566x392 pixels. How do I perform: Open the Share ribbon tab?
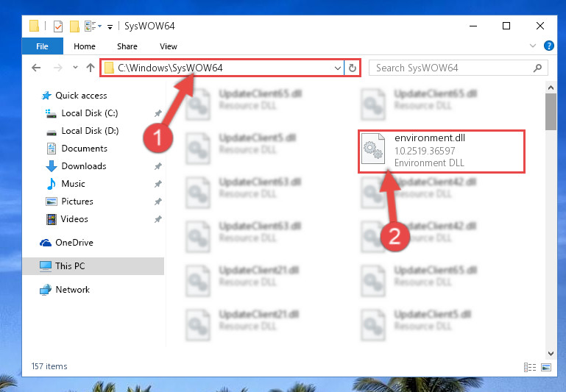127,46
